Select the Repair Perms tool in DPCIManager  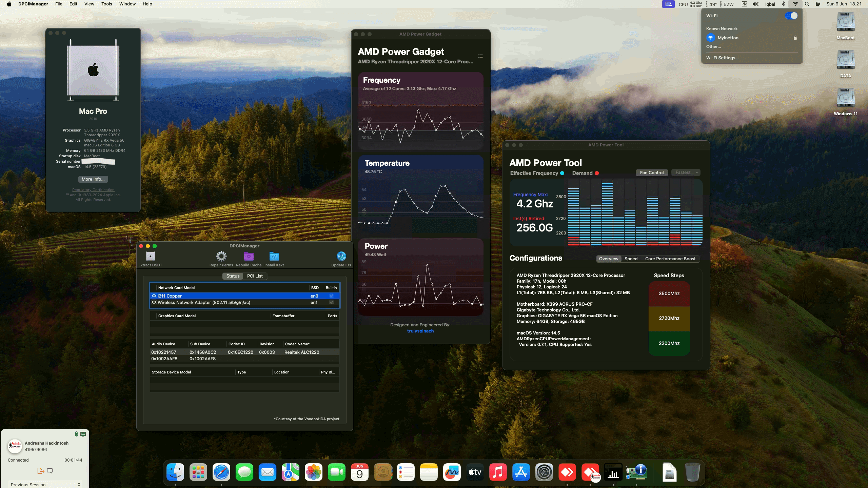(221, 257)
